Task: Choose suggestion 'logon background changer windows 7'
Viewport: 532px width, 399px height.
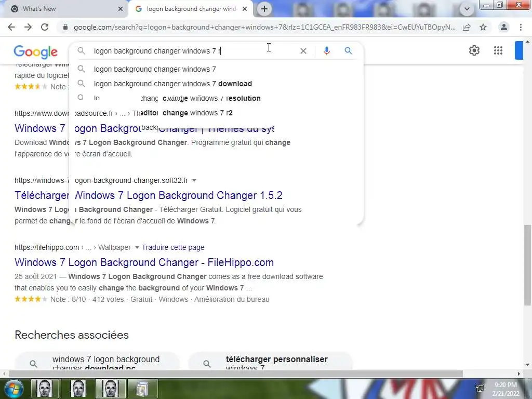Action: point(216,69)
